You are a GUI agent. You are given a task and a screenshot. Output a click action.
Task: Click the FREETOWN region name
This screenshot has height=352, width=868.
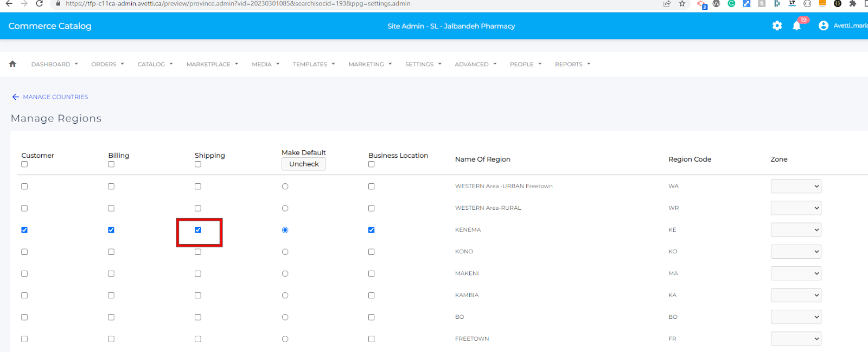[472, 338]
